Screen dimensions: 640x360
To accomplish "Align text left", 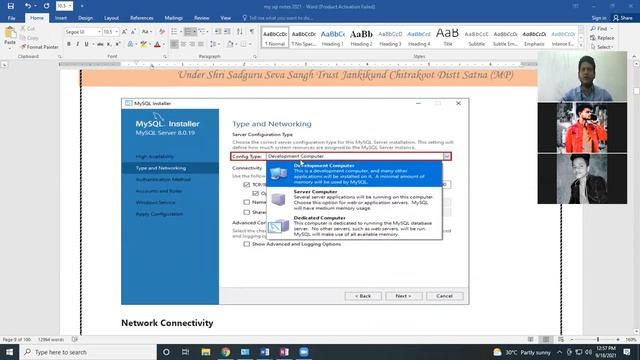I will click(x=174, y=44).
